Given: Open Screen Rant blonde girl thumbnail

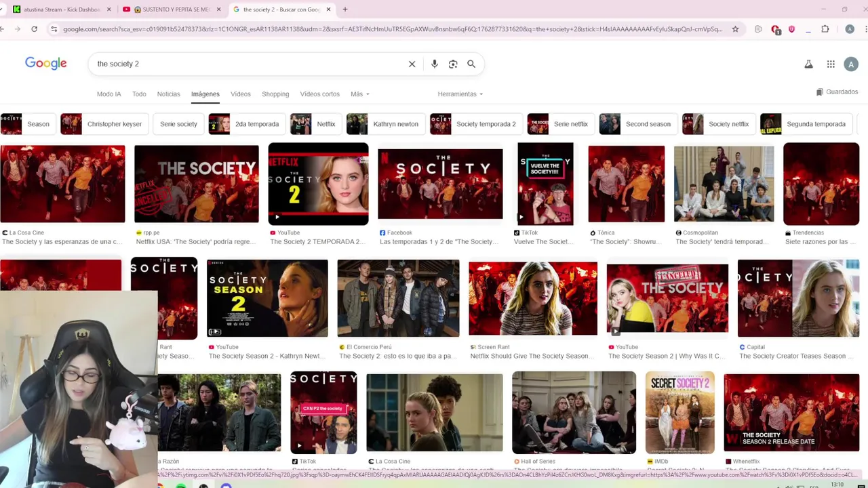Looking at the screenshot, I should click(533, 298).
